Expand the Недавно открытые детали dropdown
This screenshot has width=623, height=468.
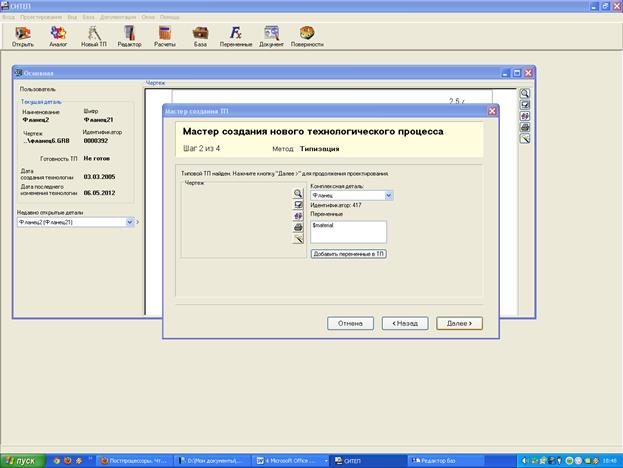click(x=130, y=222)
